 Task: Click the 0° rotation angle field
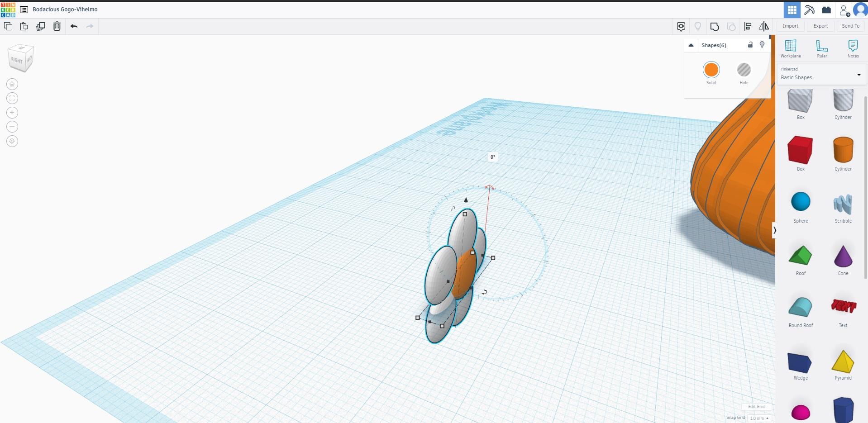pyautogui.click(x=493, y=157)
